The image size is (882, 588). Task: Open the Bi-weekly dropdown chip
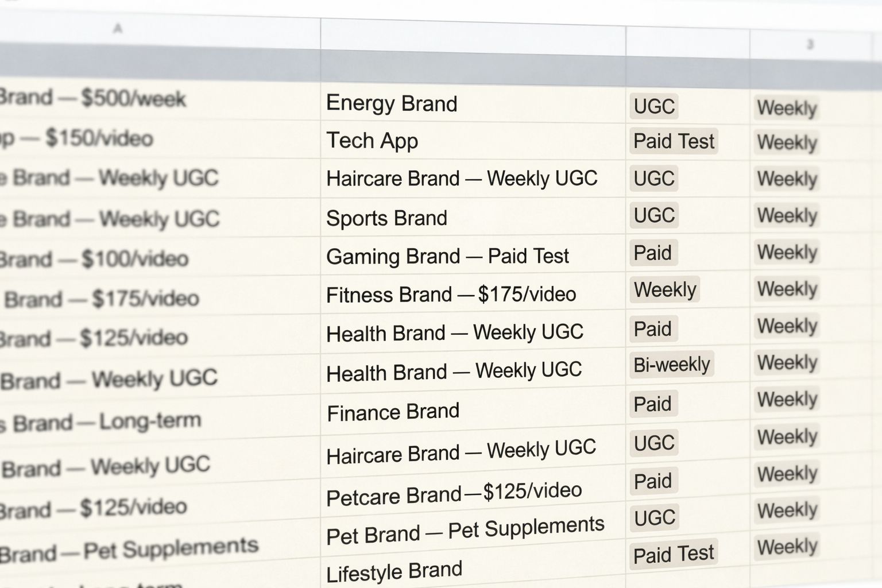(672, 365)
